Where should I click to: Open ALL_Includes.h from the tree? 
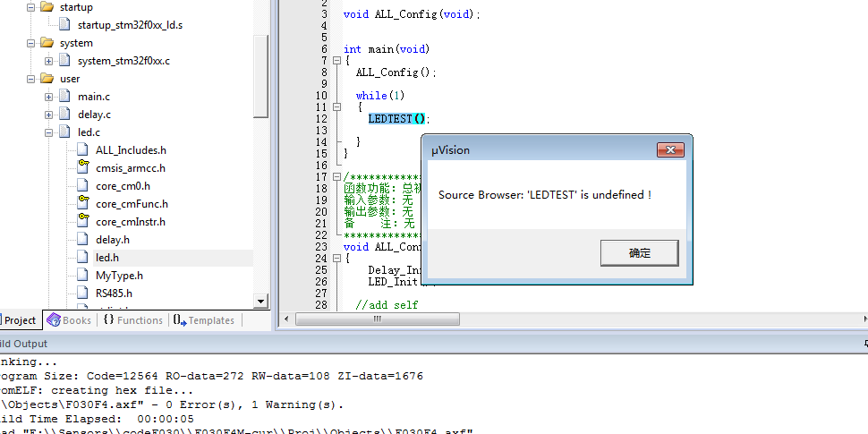click(131, 150)
